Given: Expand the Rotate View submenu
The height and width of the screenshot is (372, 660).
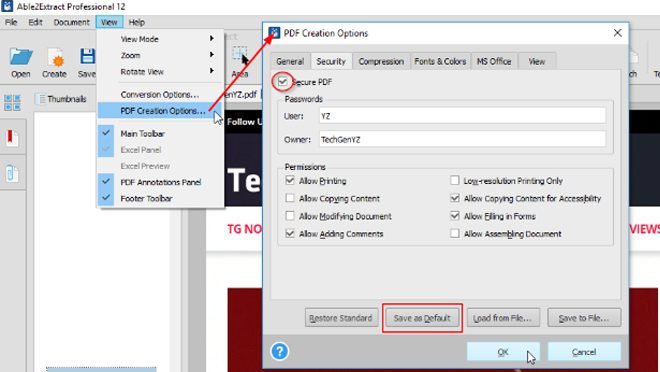Looking at the screenshot, I should point(161,72).
